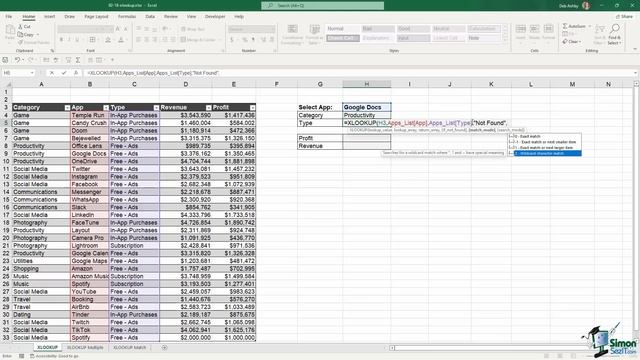640x360 pixels.
Task: Click the Sort & Filter icon
Action: pyautogui.click(x=599, y=29)
